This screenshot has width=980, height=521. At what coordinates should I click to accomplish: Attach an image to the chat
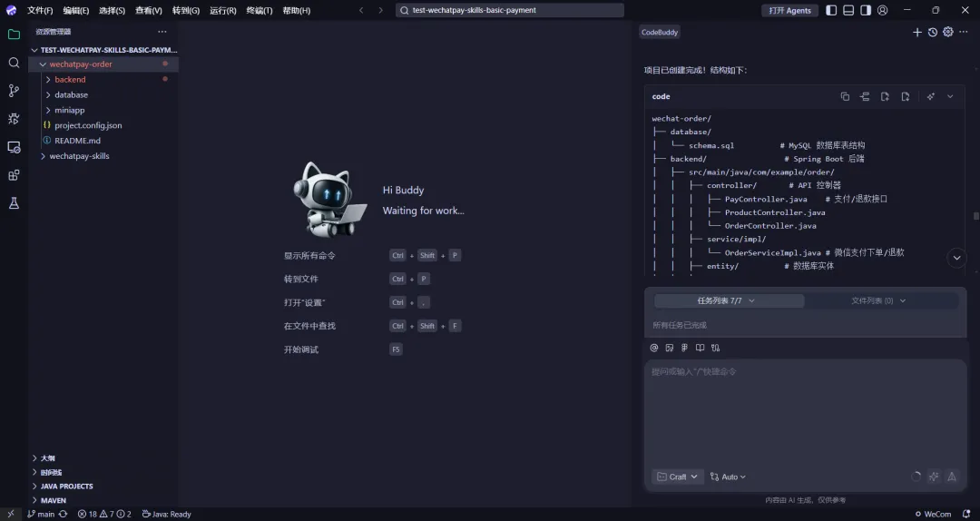point(670,348)
